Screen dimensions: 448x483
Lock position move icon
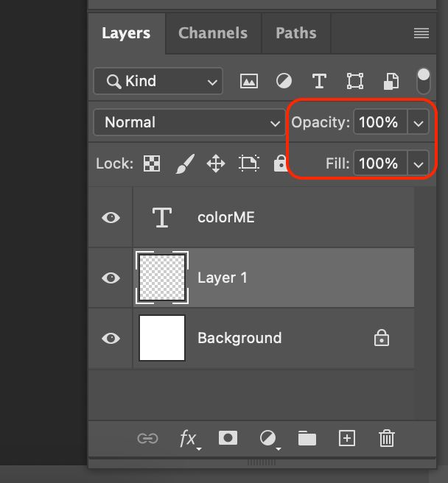[216, 163]
